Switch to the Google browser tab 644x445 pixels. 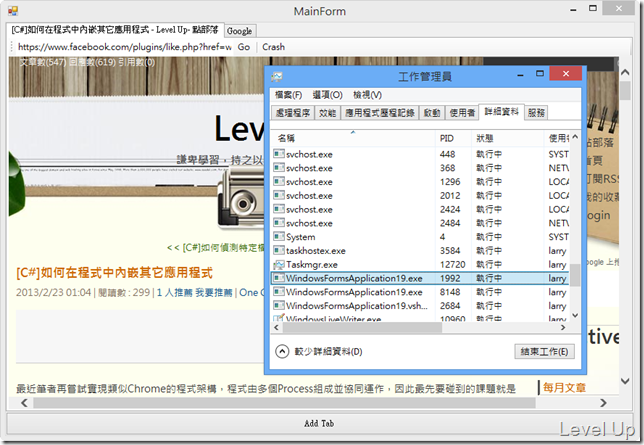coord(239,31)
